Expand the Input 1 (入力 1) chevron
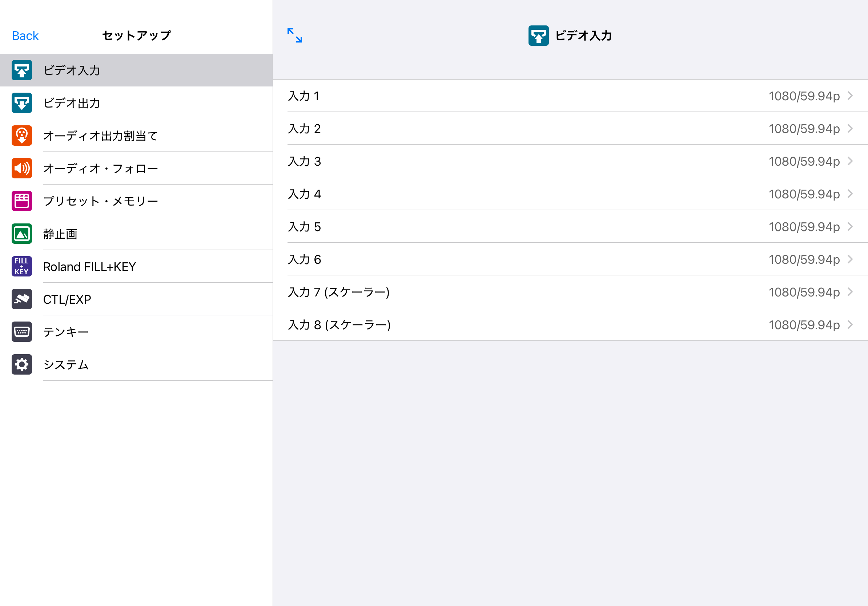The height and width of the screenshot is (606, 868). tap(850, 96)
